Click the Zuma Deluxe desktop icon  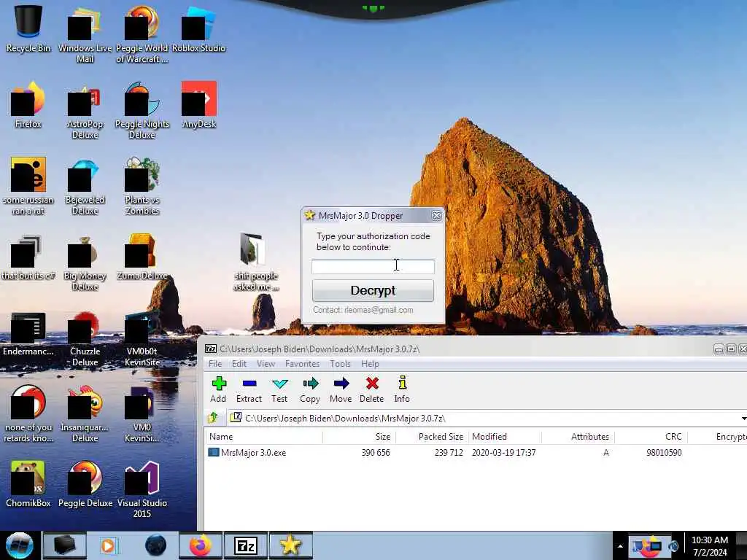pyautogui.click(x=142, y=257)
